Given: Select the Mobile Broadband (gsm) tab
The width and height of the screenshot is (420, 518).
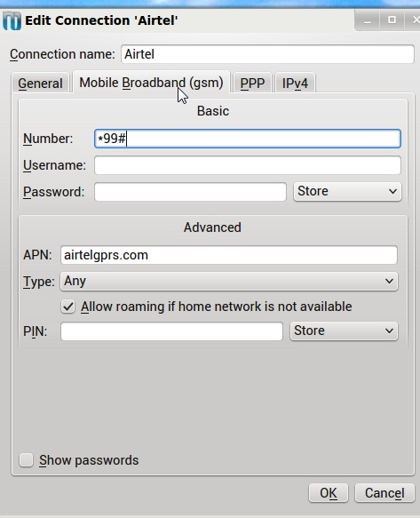Looking at the screenshot, I should pos(151,82).
